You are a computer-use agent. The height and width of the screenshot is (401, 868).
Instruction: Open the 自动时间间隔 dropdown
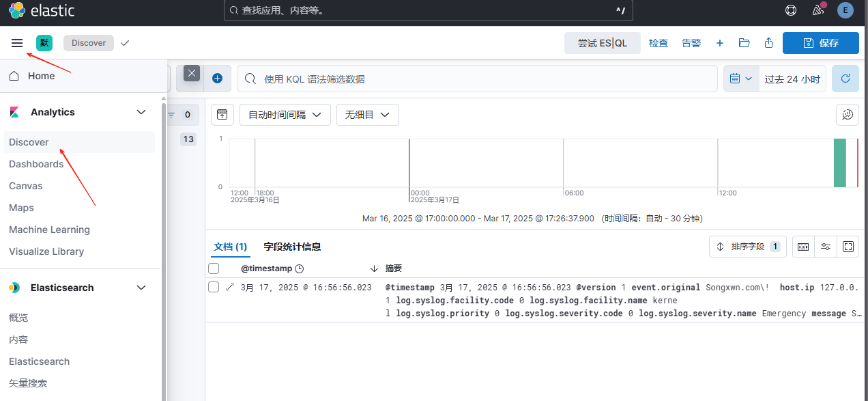click(x=285, y=115)
